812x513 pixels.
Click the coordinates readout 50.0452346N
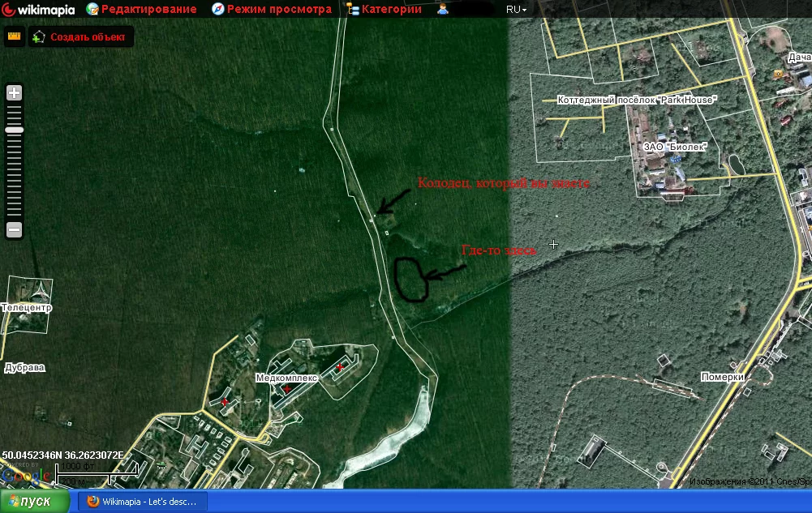coord(62,455)
